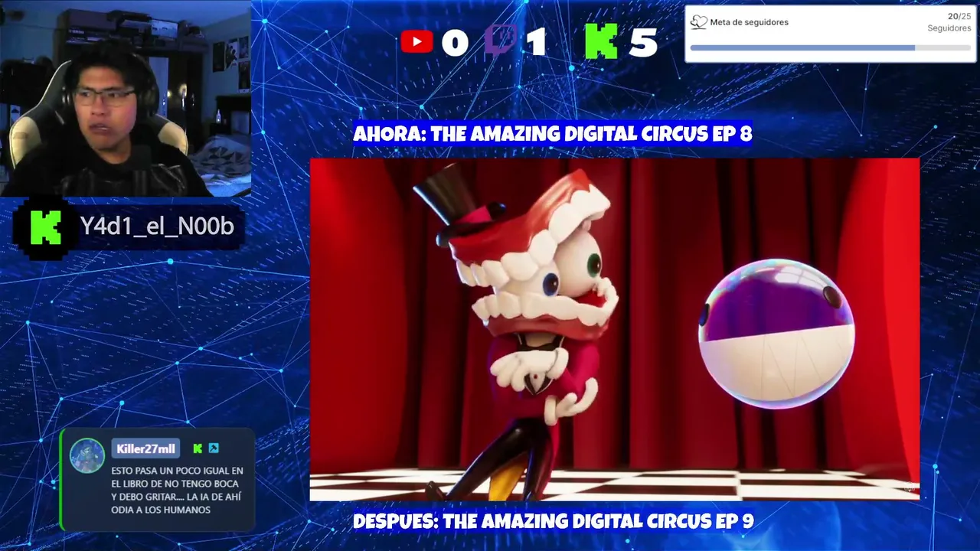The image size is (980, 551).
Task: Click the Amazing Digital Circus video frame
Action: pyautogui.click(x=614, y=329)
